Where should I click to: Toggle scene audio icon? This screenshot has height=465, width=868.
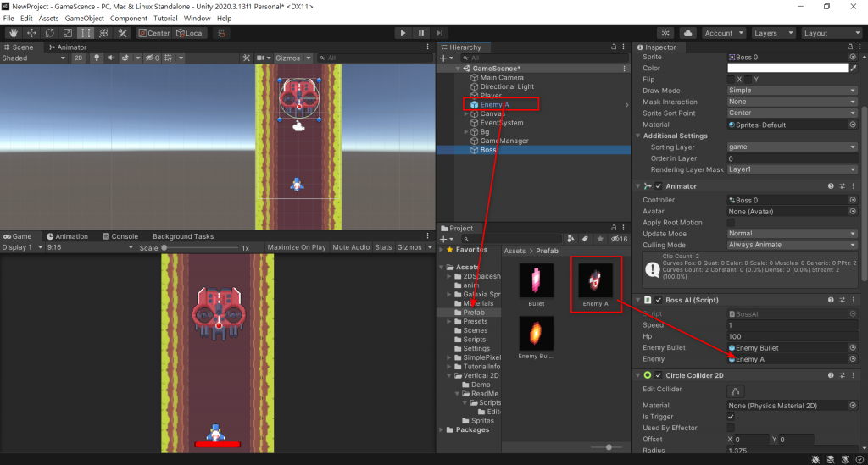111,58
